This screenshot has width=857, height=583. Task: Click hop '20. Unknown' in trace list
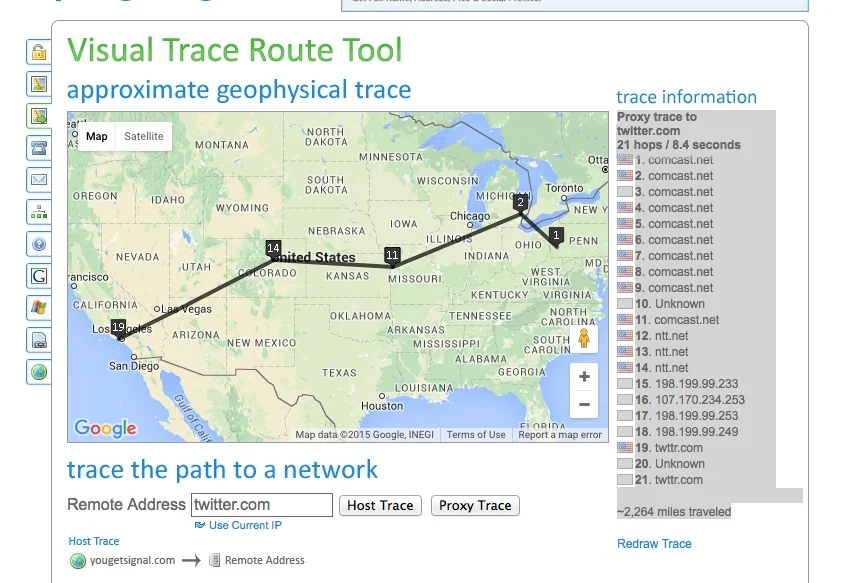670,464
